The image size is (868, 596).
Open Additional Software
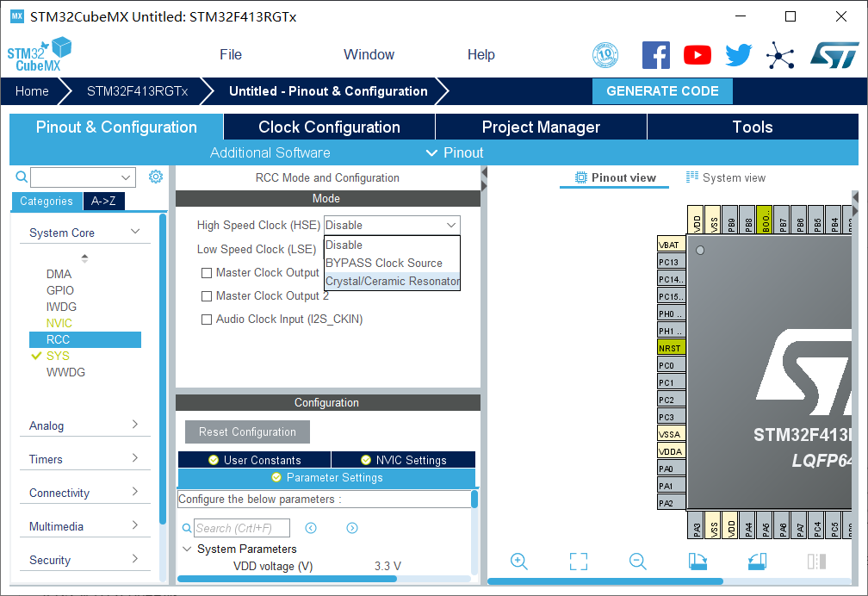point(270,152)
